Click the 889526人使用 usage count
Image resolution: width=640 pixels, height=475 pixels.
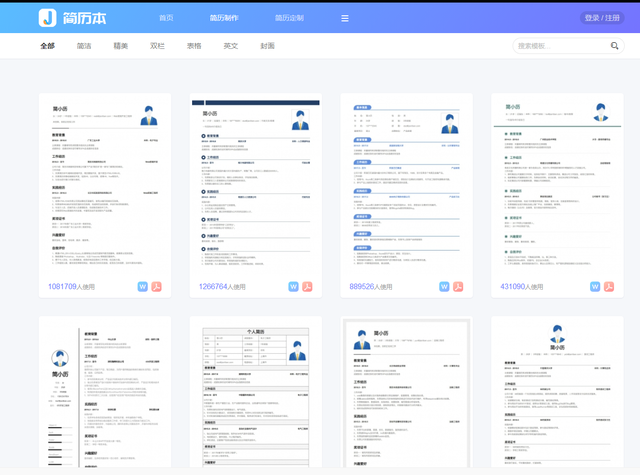coord(371,286)
